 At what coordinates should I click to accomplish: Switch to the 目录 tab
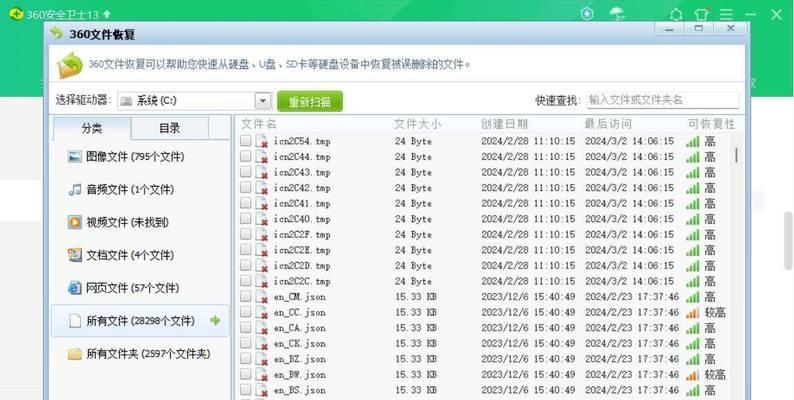pyautogui.click(x=170, y=128)
